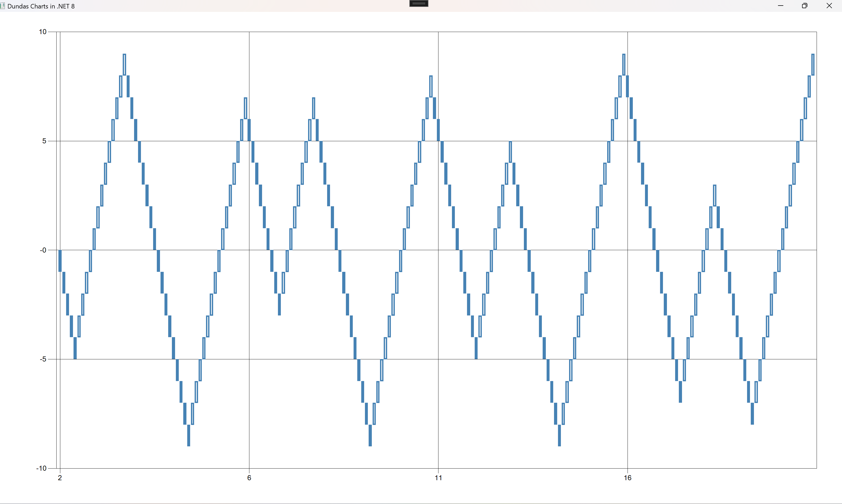Image resolution: width=842 pixels, height=504 pixels.
Task: Click the filled trough bar bottoming at -7
Action: coord(680,392)
